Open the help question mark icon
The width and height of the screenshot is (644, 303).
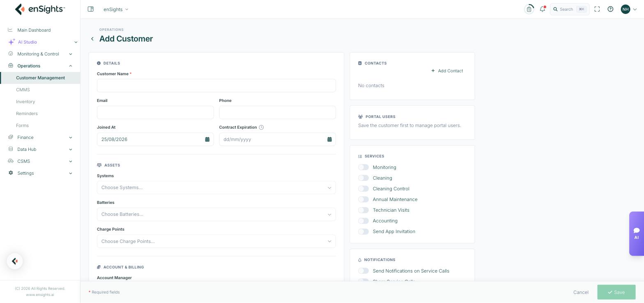click(x=610, y=9)
